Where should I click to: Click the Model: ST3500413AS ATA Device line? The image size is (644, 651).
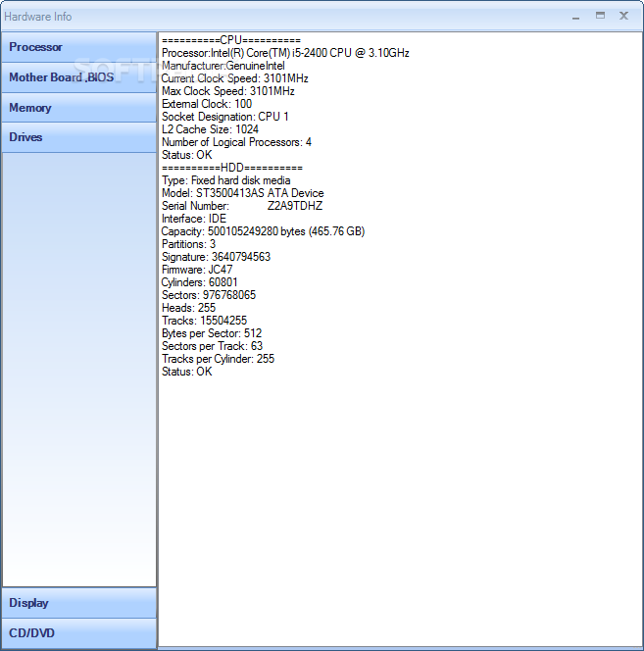point(243,193)
